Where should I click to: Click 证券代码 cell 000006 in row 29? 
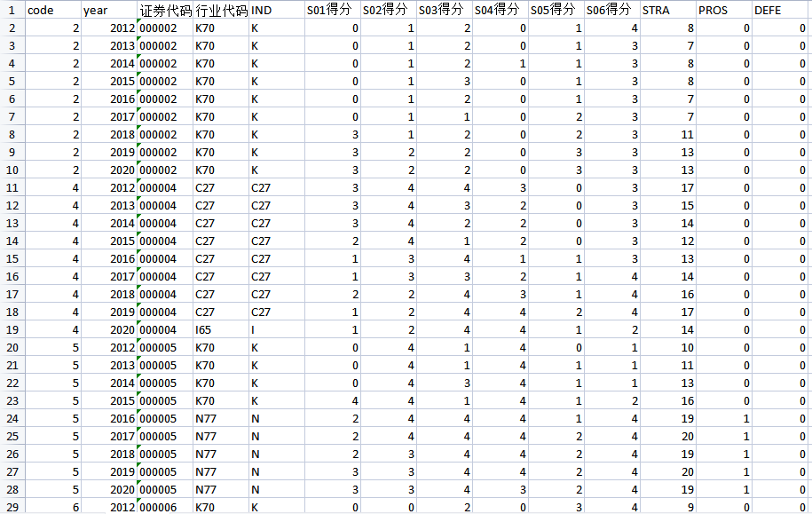point(165,507)
